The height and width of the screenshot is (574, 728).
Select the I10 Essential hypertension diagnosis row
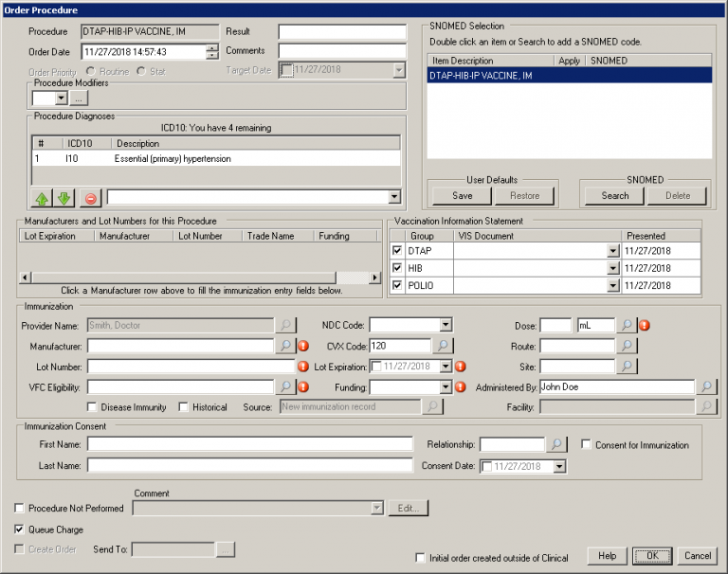click(x=190, y=159)
